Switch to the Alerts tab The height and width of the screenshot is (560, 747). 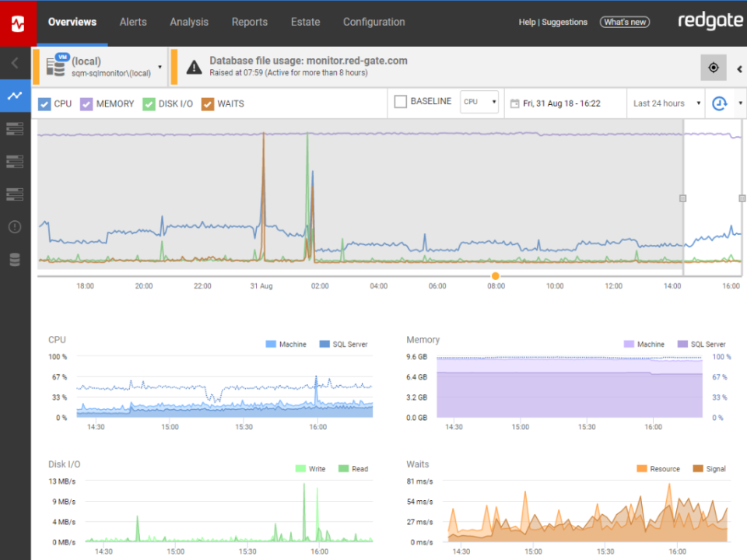coord(132,22)
